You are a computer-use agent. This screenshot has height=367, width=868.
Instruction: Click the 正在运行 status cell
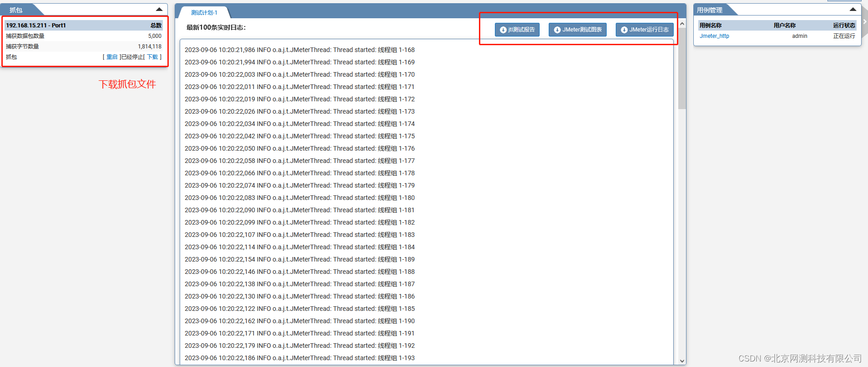click(844, 36)
